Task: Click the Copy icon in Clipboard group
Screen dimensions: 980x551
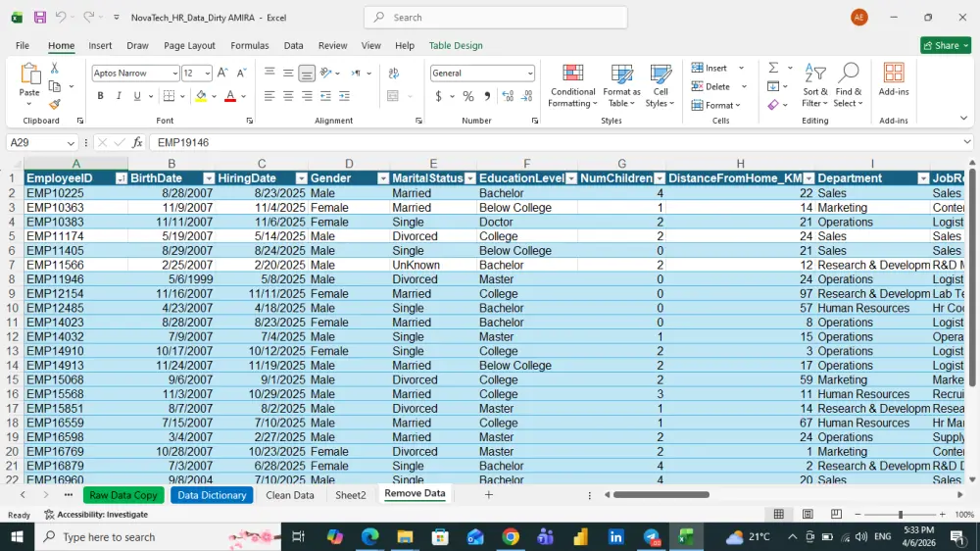Action: pyautogui.click(x=55, y=86)
